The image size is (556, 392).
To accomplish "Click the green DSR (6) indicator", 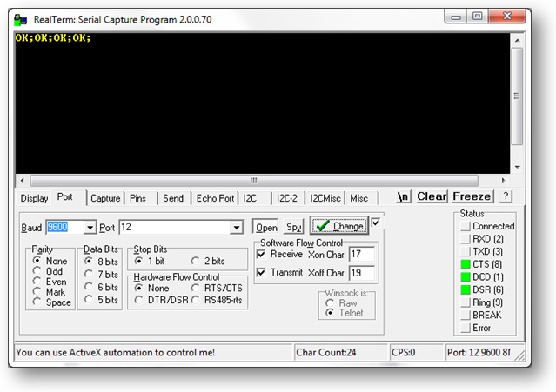I will tap(466, 289).
